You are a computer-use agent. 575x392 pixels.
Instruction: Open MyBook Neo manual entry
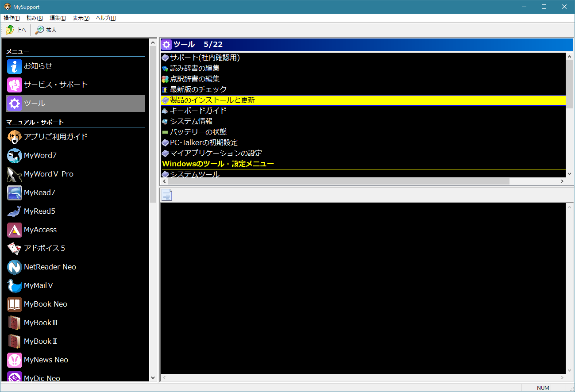click(46, 304)
